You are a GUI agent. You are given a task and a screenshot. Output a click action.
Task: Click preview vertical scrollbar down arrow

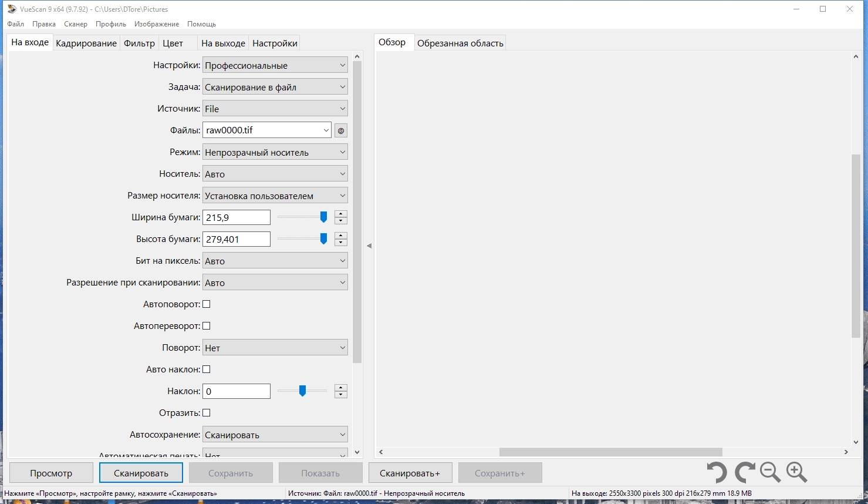pyautogui.click(x=856, y=442)
